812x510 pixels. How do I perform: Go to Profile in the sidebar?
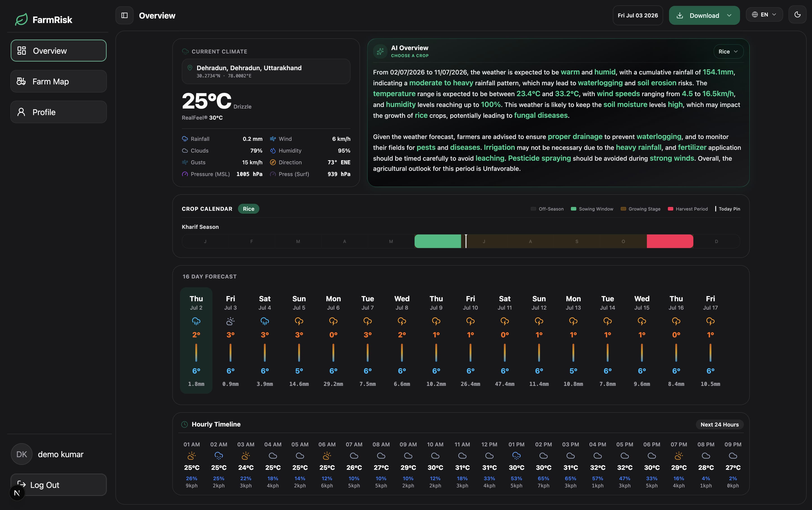click(59, 112)
